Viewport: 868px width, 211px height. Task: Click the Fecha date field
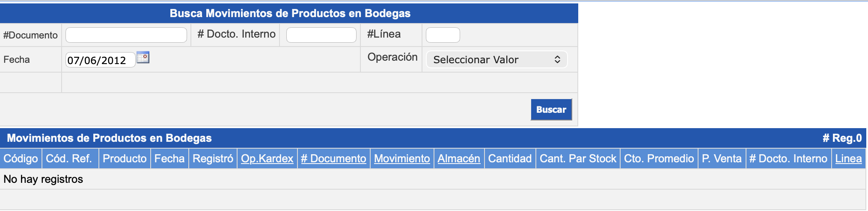tap(100, 60)
